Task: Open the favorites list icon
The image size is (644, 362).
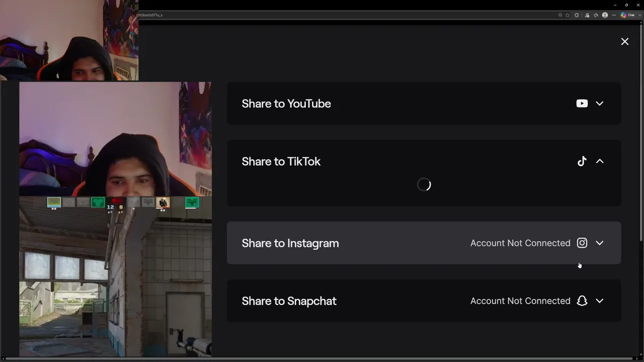Action: tap(596, 15)
